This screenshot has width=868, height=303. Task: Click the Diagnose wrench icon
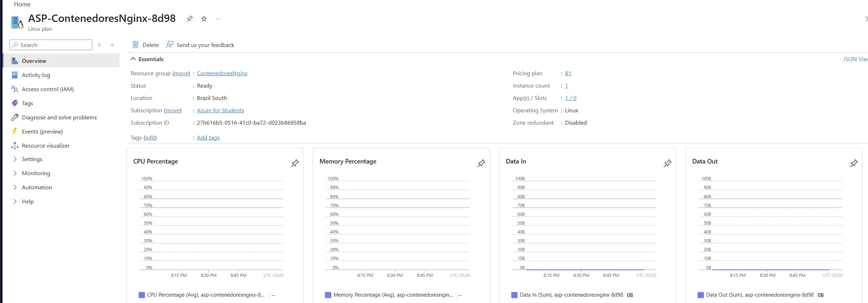14,117
